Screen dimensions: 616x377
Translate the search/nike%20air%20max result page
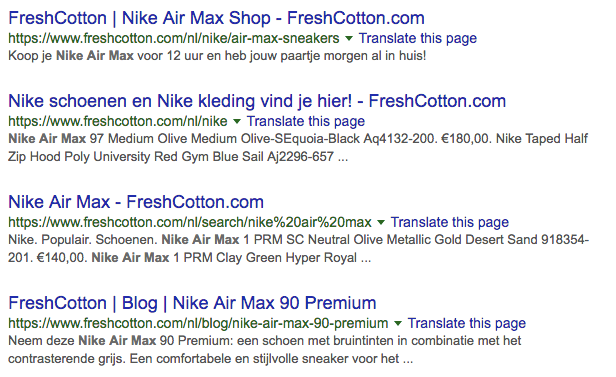(x=449, y=222)
